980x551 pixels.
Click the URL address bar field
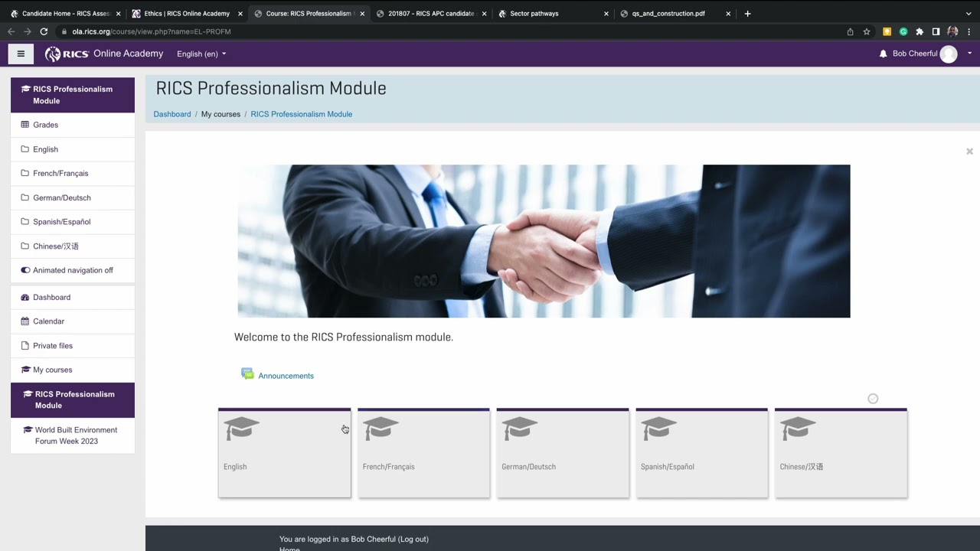(452, 31)
